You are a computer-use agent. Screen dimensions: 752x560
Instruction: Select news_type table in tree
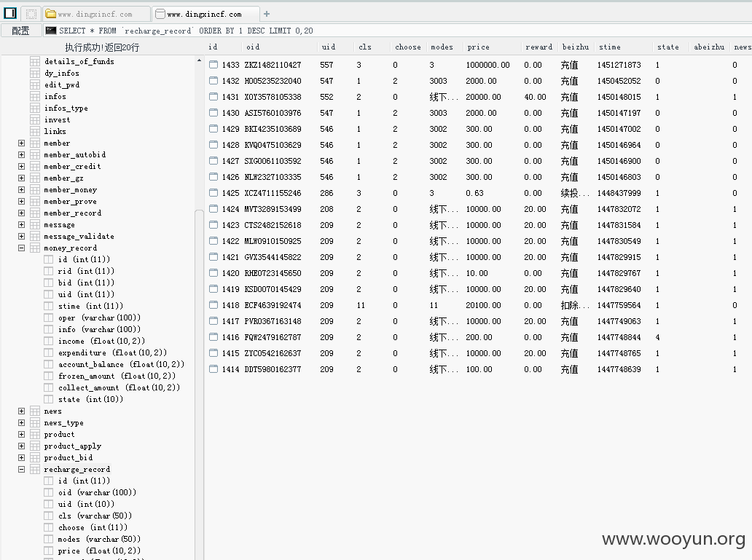point(64,423)
